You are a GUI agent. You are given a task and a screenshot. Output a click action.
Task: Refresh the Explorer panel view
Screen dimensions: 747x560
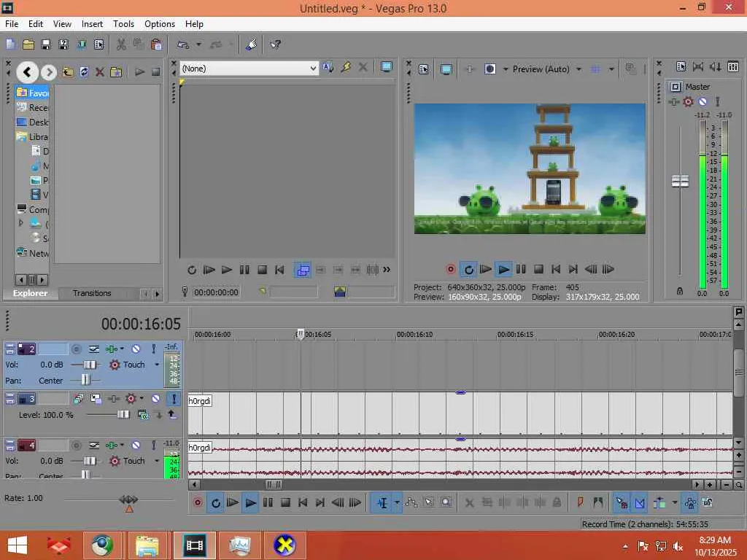(84, 72)
